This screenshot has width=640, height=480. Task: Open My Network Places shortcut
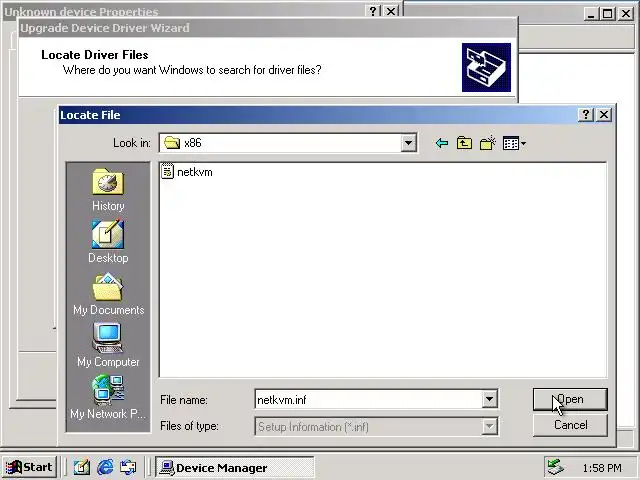pos(108,398)
